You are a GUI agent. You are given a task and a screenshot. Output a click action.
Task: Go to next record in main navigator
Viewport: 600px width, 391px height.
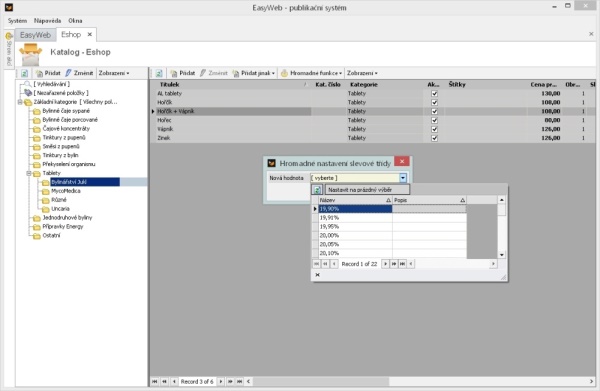tap(221, 381)
